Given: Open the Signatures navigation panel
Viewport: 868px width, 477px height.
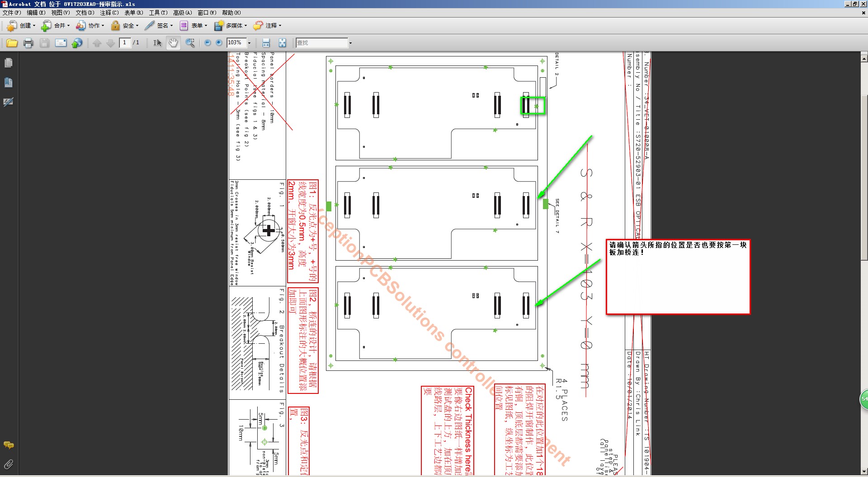Looking at the screenshot, I should pos(8,102).
